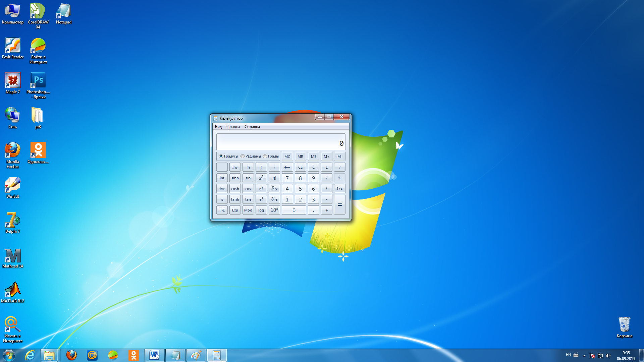This screenshot has width=644, height=362.
Task: Select the Искать в Интернете shortcut
Action: tap(13, 330)
